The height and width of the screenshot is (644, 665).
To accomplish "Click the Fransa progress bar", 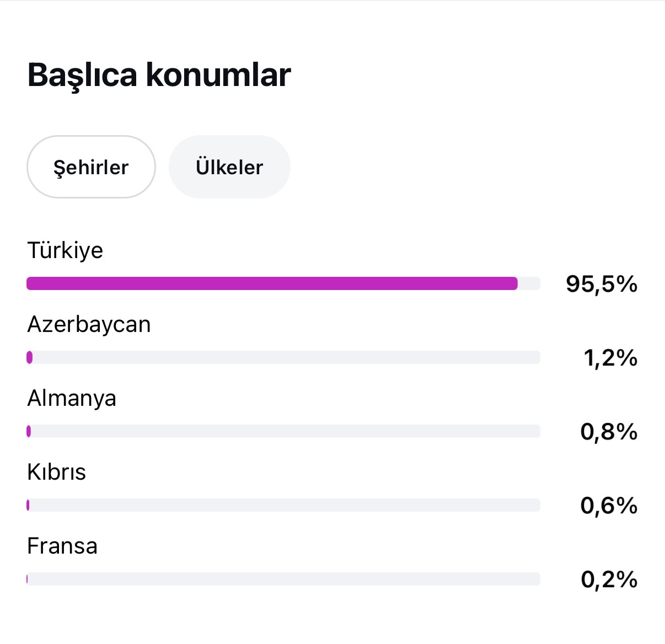I will [x=283, y=579].
